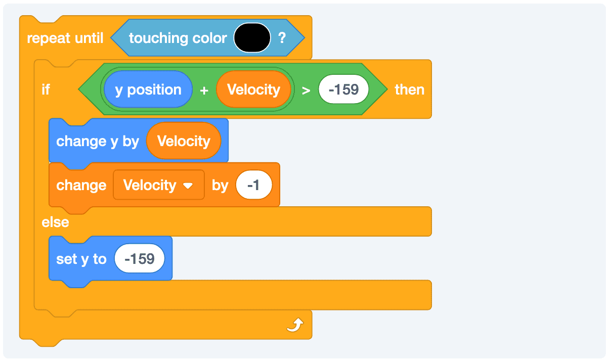Select the Velocity reporter in the addition operator
612x364 pixels.
pyautogui.click(x=253, y=89)
